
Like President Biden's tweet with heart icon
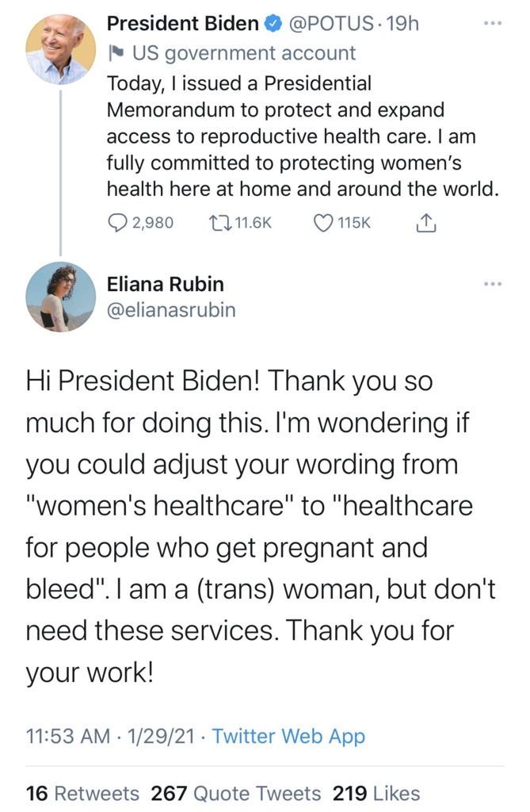pos(323,224)
